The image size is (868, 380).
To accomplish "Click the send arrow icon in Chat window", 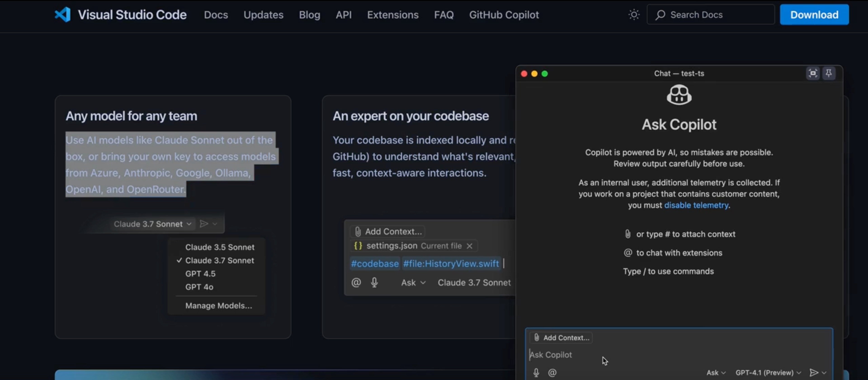I will (x=814, y=373).
